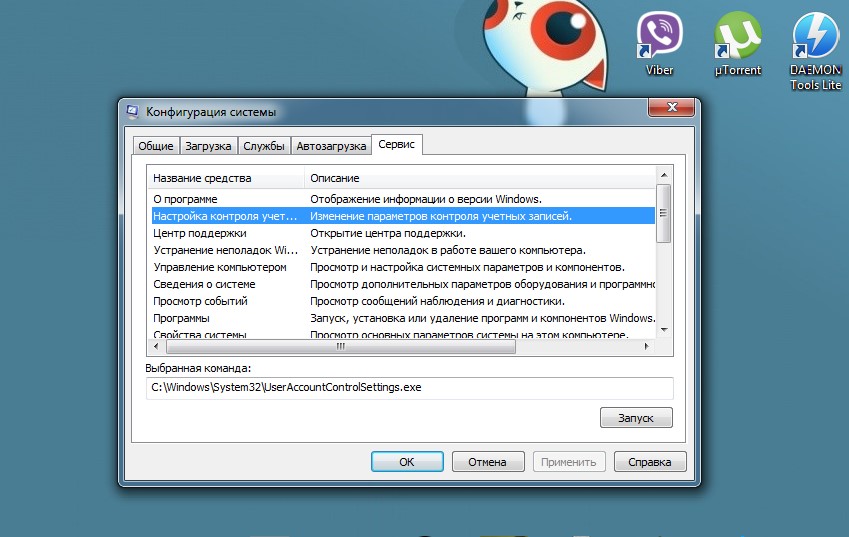
Task: Switch to the Общие tab
Action: (156, 146)
